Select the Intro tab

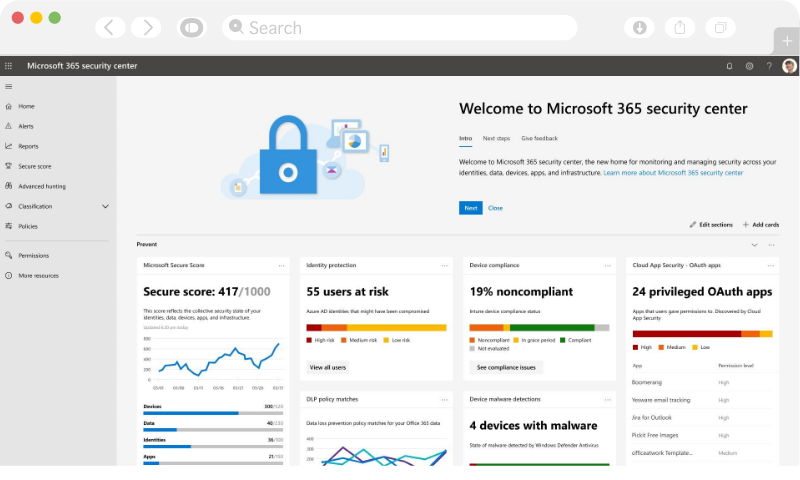465,138
